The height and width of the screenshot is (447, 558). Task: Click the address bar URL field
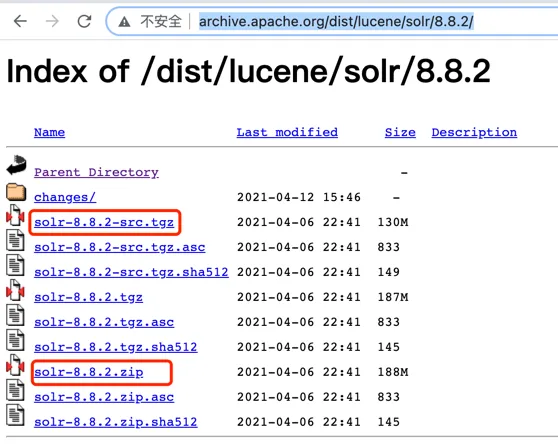click(336, 22)
